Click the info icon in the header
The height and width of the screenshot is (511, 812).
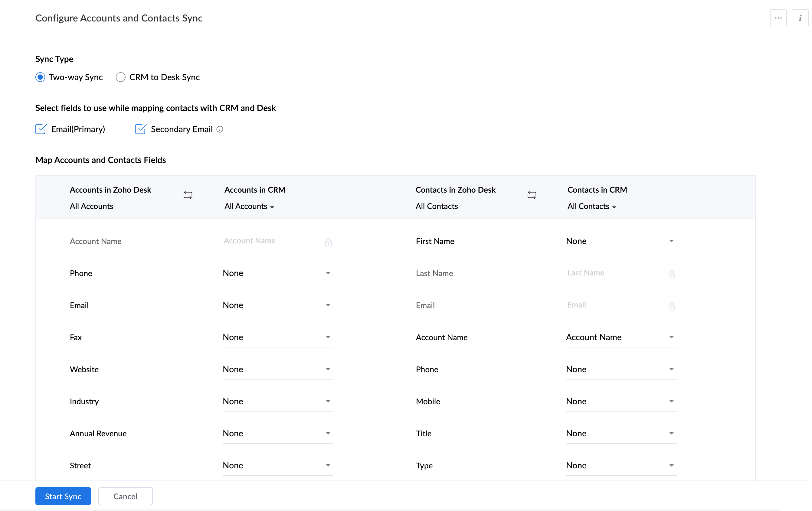click(x=800, y=18)
